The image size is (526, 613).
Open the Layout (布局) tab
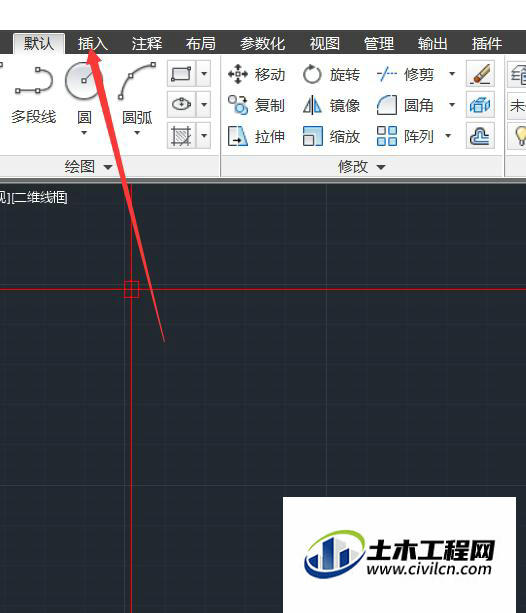coord(201,43)
